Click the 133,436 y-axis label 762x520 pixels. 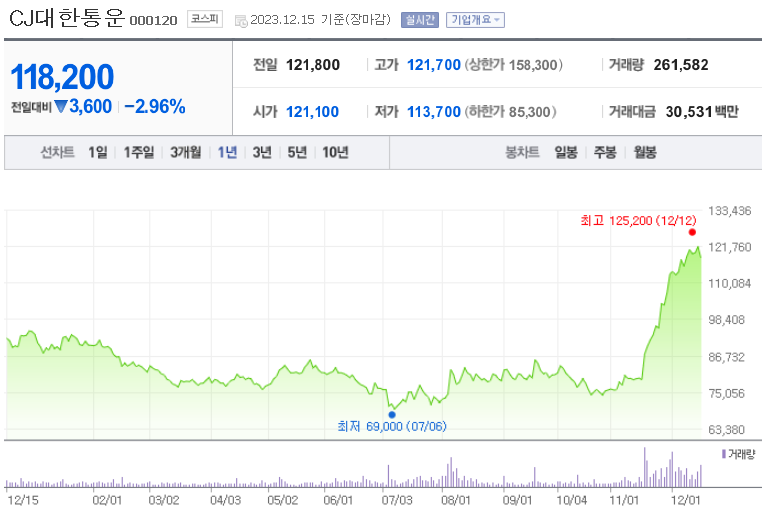(x=729, y=211)
